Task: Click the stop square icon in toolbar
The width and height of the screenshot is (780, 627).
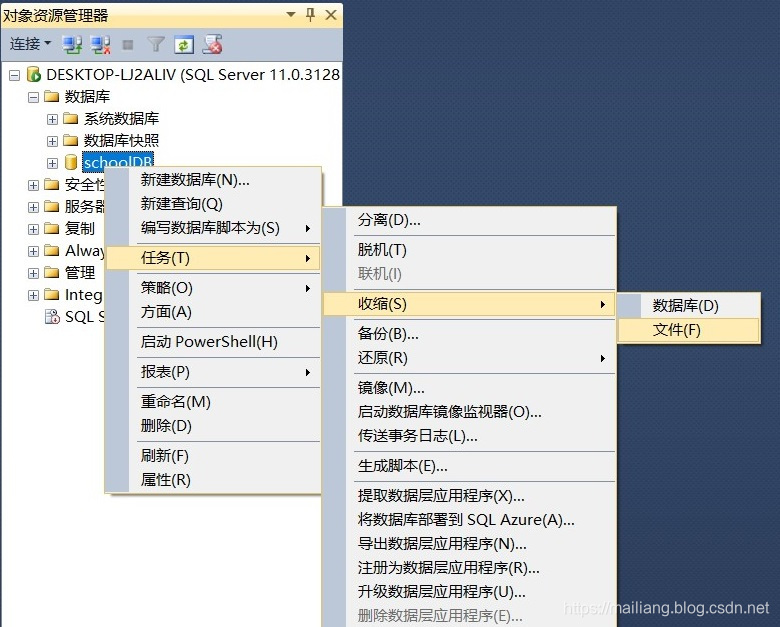Action: click(128, 45)
